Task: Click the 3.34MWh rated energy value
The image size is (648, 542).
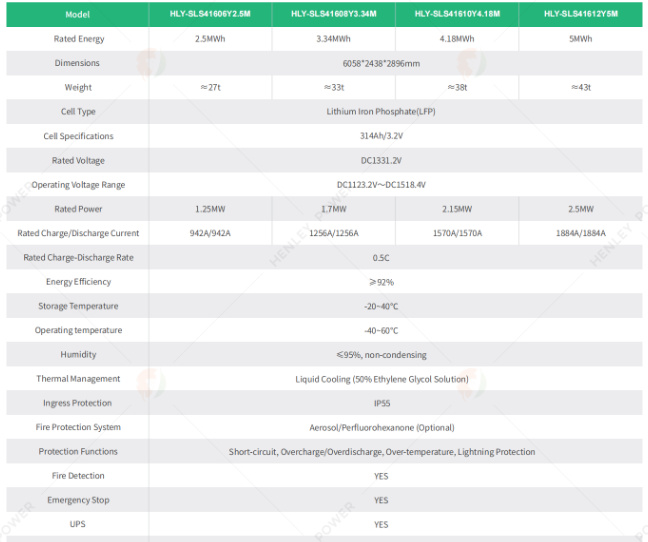Action: click(333, 39)
